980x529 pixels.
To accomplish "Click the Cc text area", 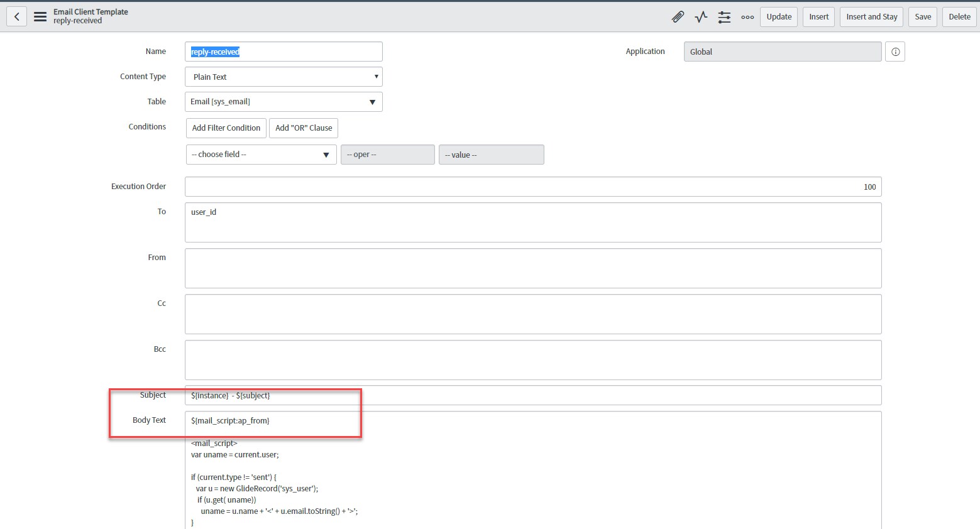I will pyautogui.click(x=533, y=314).
